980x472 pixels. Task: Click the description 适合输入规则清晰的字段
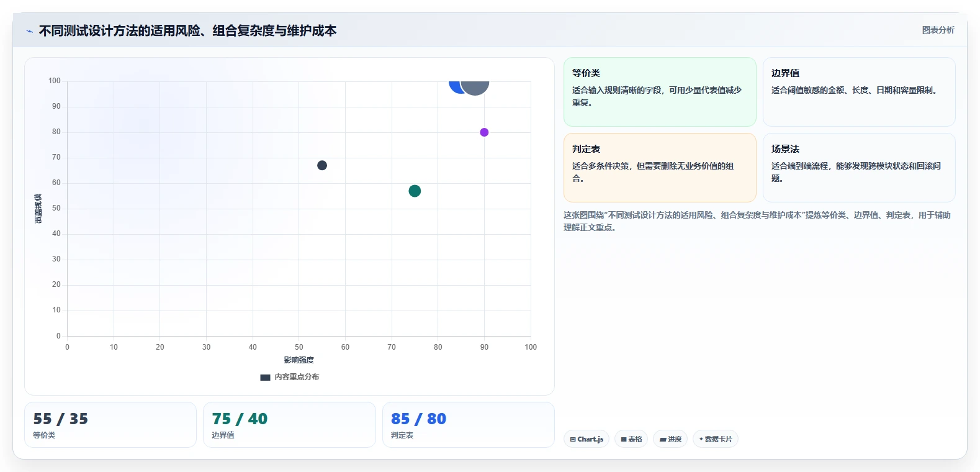657,96
